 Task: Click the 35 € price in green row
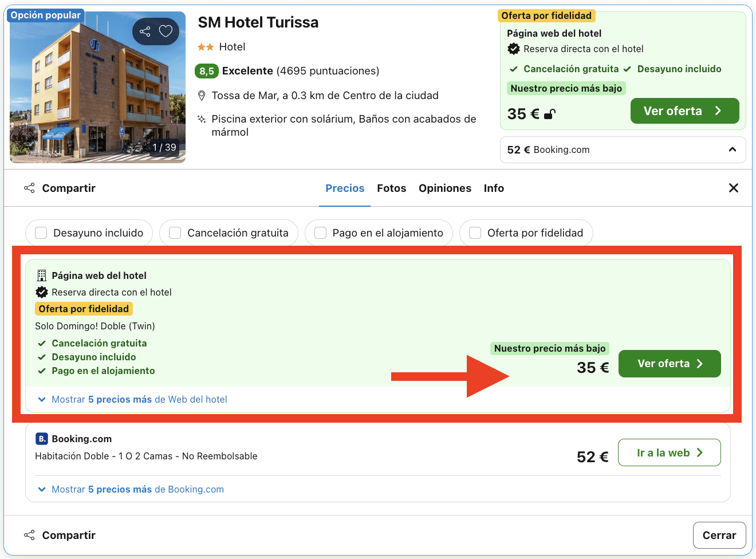tap(593, 367)
